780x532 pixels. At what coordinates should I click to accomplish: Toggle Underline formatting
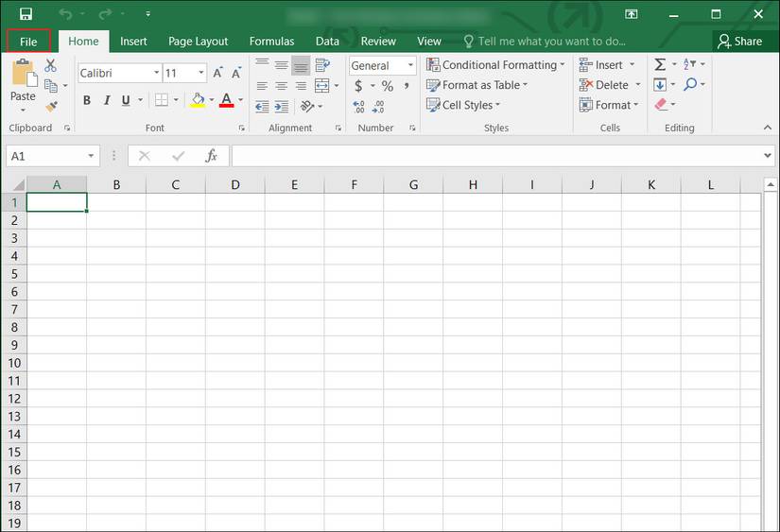pos(126,100)
